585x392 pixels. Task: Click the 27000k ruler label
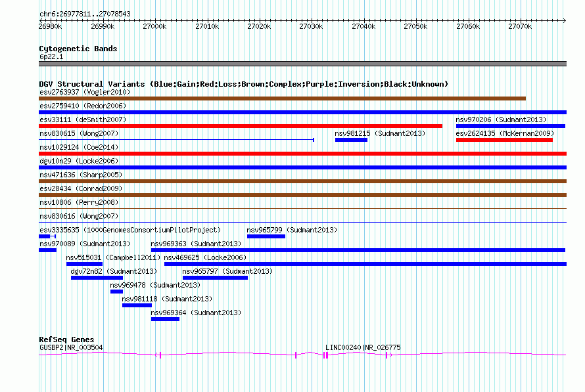(x=154, y=26)
